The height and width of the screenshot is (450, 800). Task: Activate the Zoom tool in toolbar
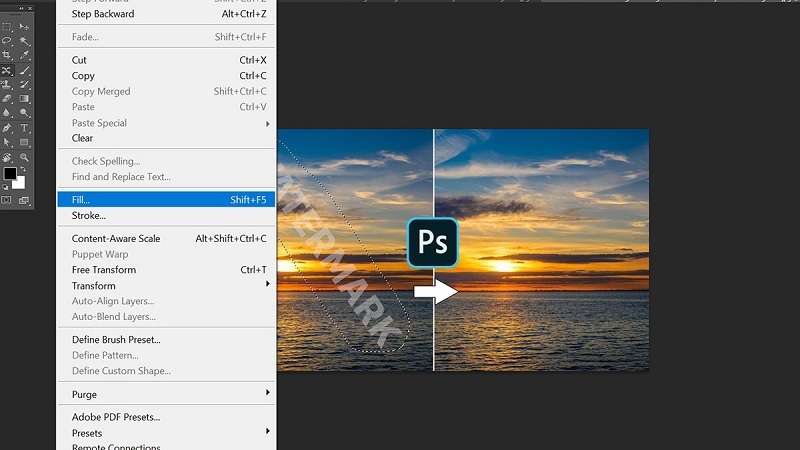(x=24, y=157)
